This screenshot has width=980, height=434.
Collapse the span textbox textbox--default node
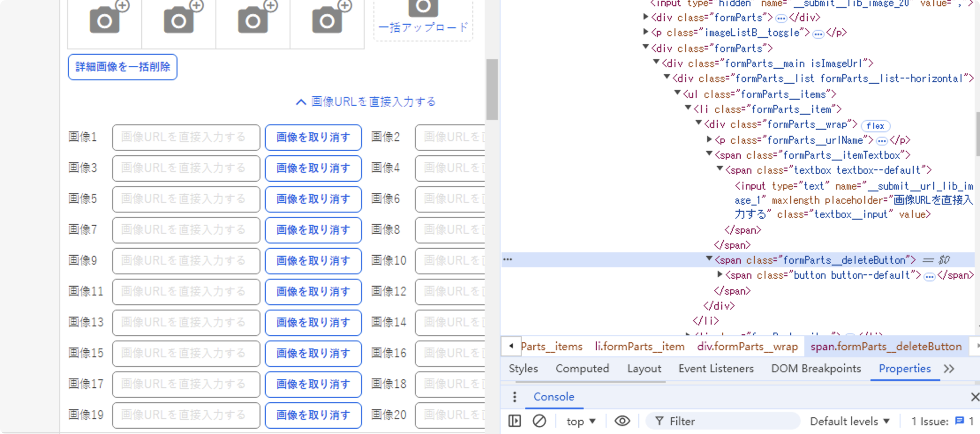coord(720,169)
